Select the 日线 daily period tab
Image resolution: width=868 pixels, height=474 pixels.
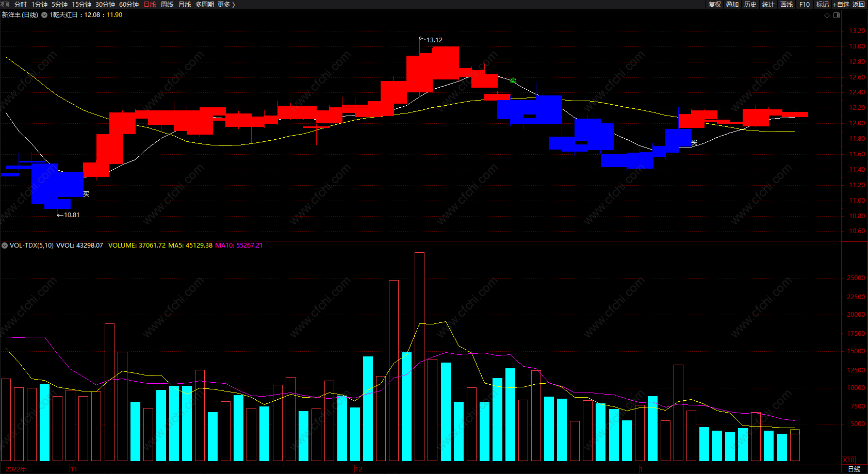point(150,5)
